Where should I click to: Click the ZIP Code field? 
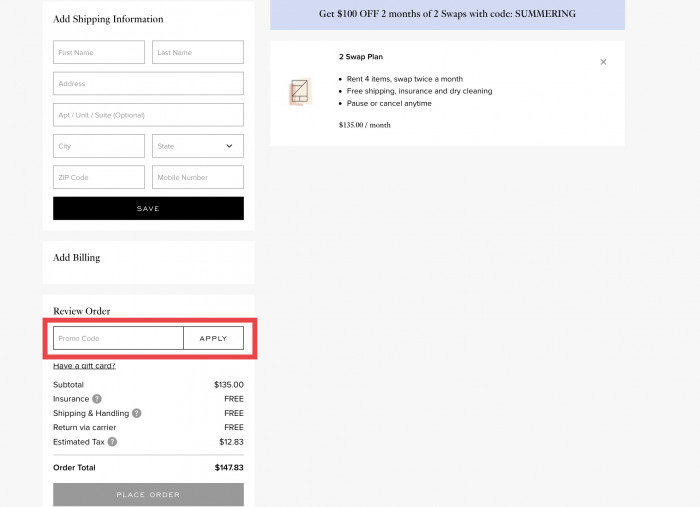coord(99,177)
